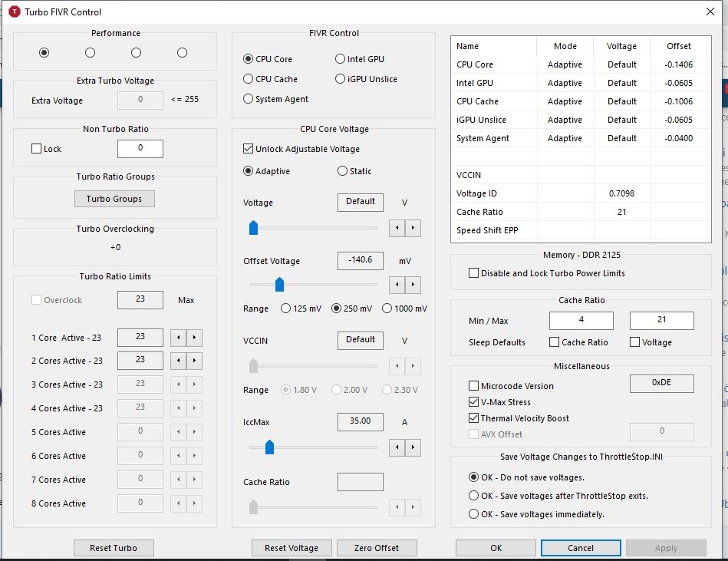
Task: Click Cache Ratio Min field
Action: (581, 321)
